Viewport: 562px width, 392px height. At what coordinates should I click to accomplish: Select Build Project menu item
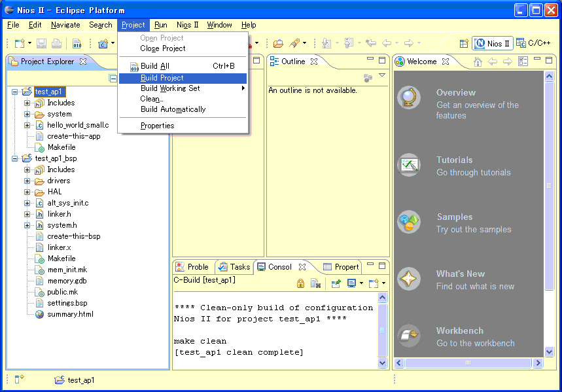pyautogui.click(x=183, y=78)
